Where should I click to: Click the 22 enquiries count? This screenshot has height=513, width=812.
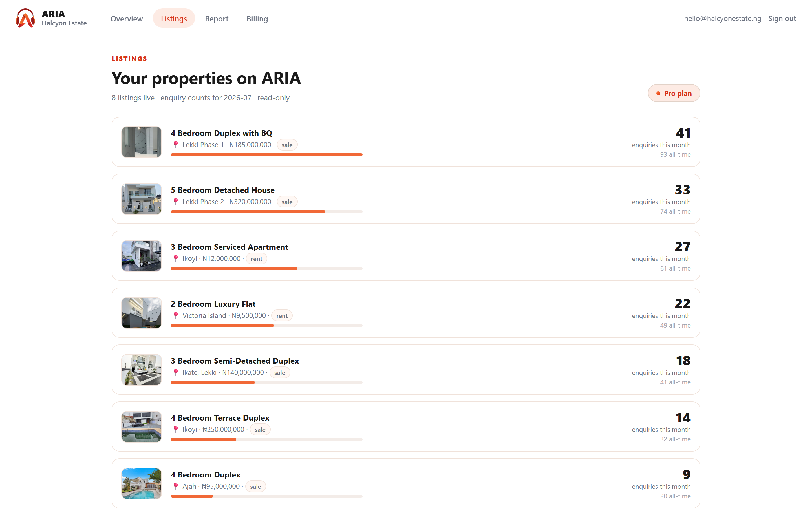pyautogui.click(x=683, y=304)
